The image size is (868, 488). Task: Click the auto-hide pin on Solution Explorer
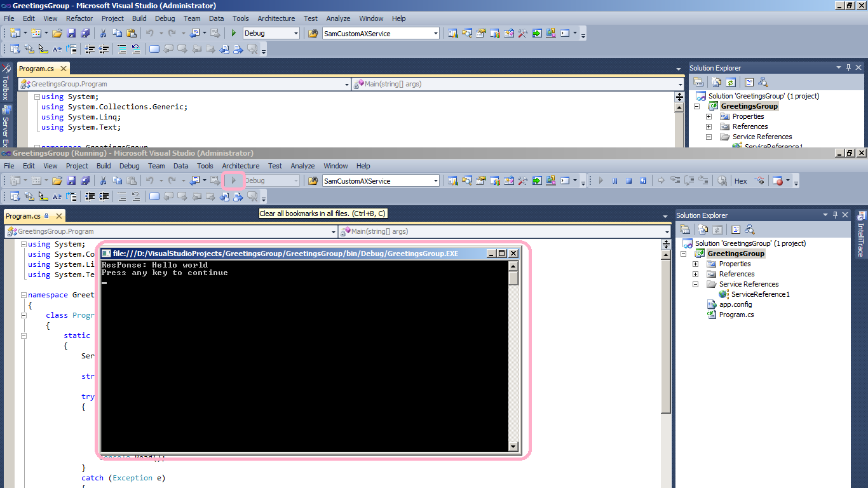(x=835, y=215)
